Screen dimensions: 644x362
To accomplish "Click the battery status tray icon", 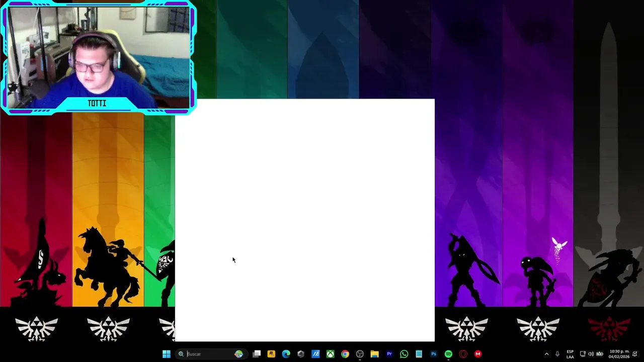I will pyautogui.click(x=599, y=354).
